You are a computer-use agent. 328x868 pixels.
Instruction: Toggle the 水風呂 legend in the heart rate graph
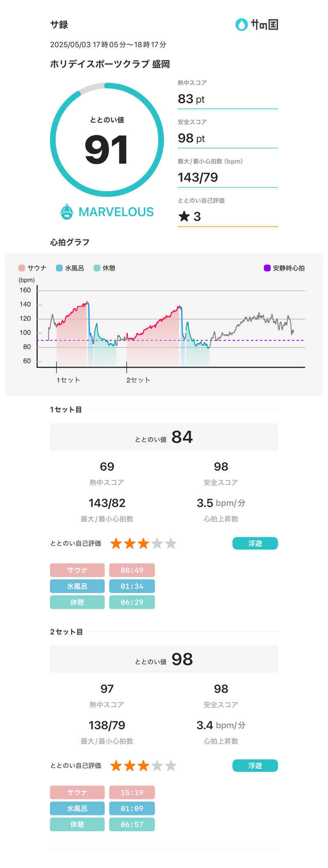point(70,268)
